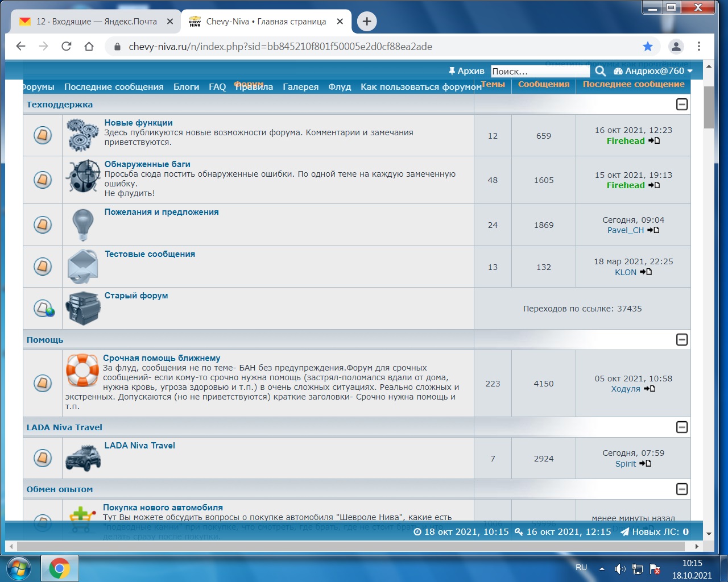Open the Обнаруженные баги forum

click(x=147, y=164)
